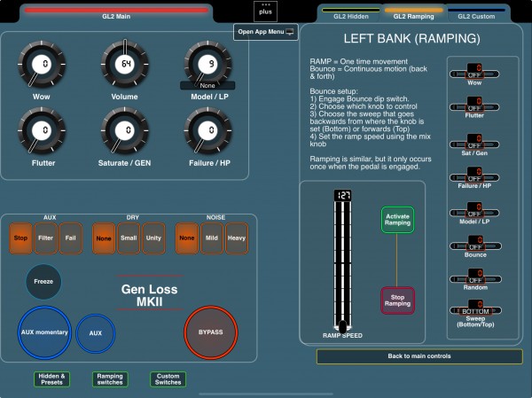
Task: Click the Saturate / GEN knob
Action: (x=125, y=130)
